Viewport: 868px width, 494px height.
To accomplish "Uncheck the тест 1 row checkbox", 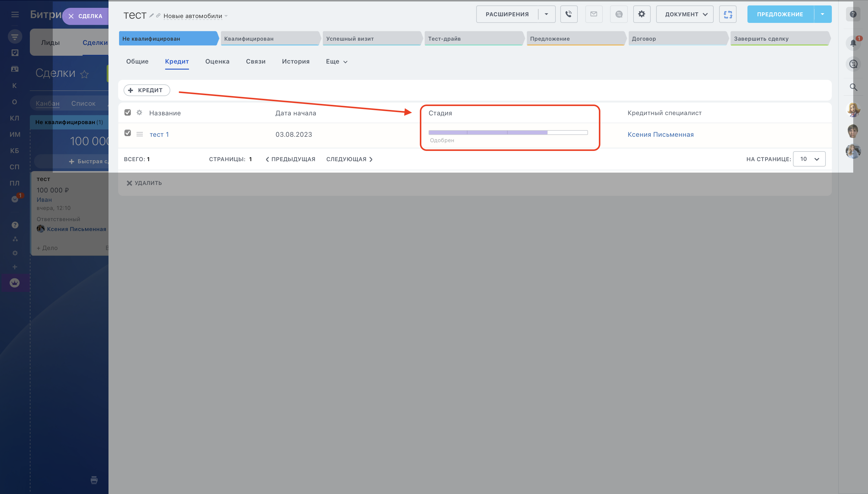I will coord(127,133).
